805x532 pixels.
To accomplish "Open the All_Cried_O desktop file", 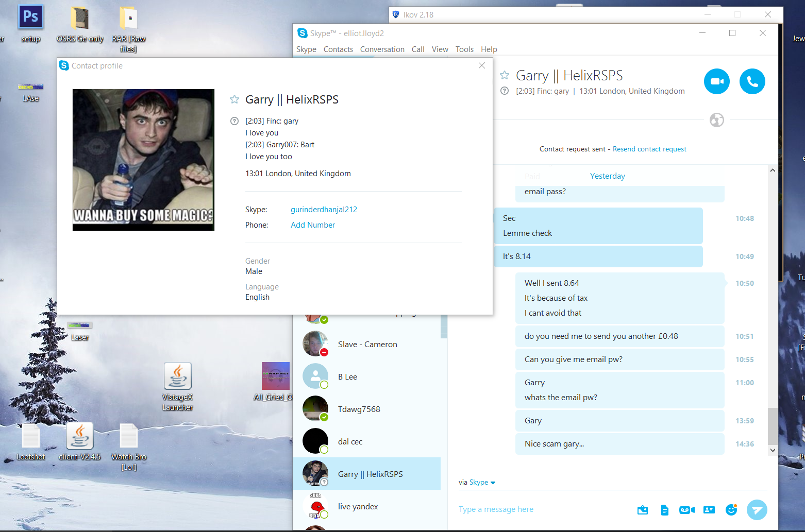I will coord(273,381).
